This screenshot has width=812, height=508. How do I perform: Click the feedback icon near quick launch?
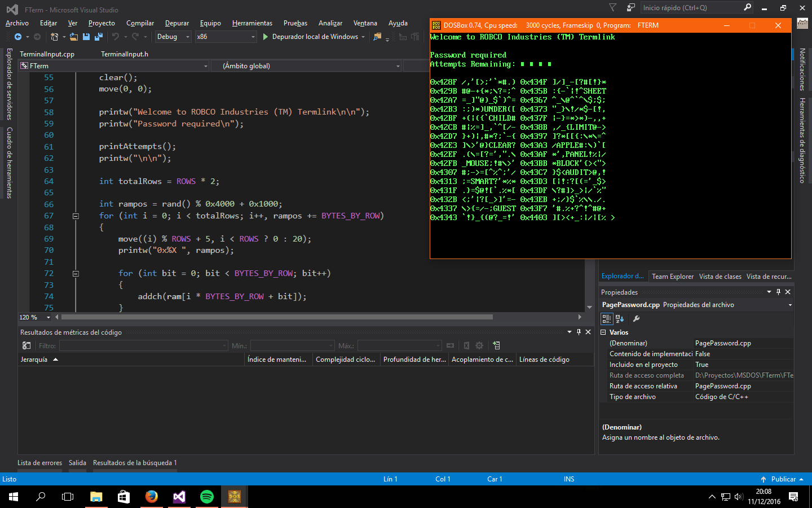coord(631,7)
